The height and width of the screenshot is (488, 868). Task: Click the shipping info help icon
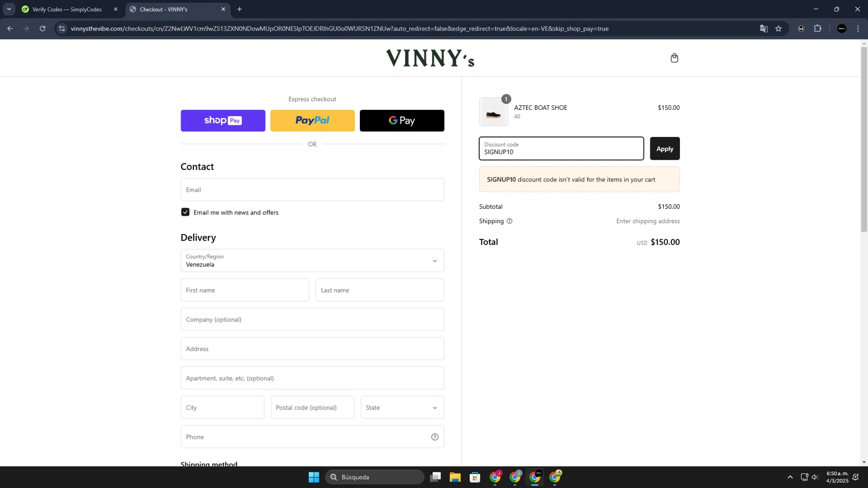(509, 221)
